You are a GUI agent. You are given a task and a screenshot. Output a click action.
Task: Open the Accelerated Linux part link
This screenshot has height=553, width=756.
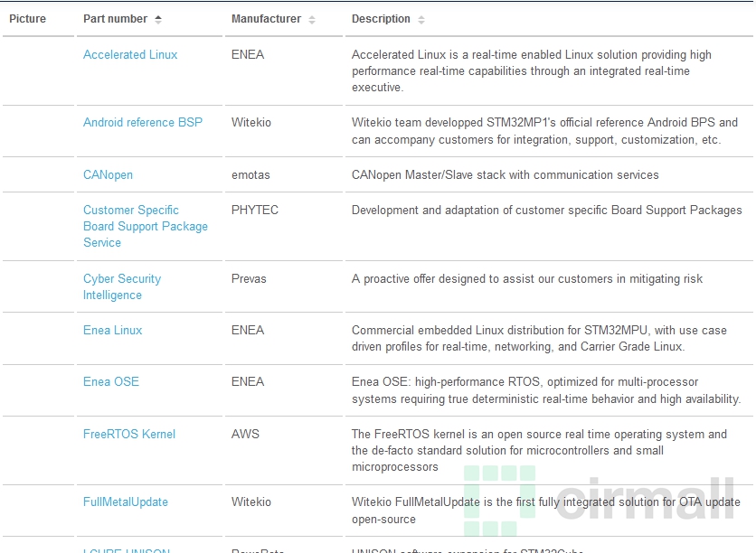pyautogui.click(x=130, y=55)
